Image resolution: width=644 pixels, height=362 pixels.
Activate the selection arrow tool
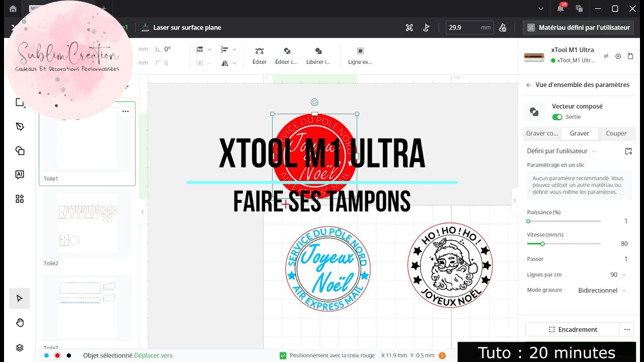[20, 298]
